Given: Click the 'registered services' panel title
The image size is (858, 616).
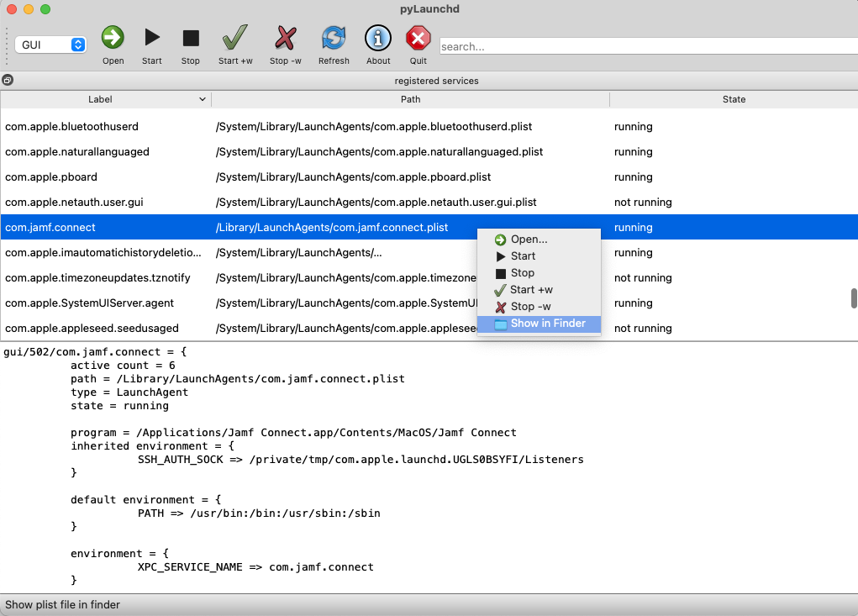Looking at the screenshot, I should [436, 81].
